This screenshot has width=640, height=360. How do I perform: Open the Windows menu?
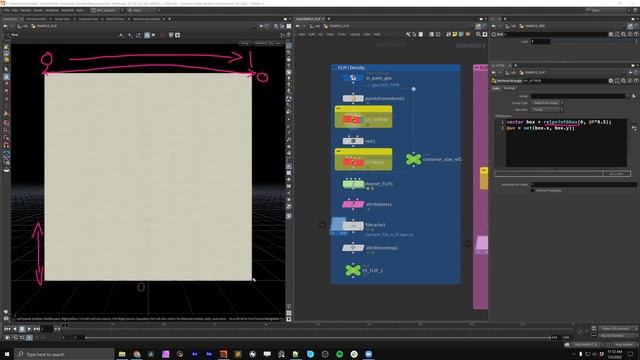click(x=52, y=10)
